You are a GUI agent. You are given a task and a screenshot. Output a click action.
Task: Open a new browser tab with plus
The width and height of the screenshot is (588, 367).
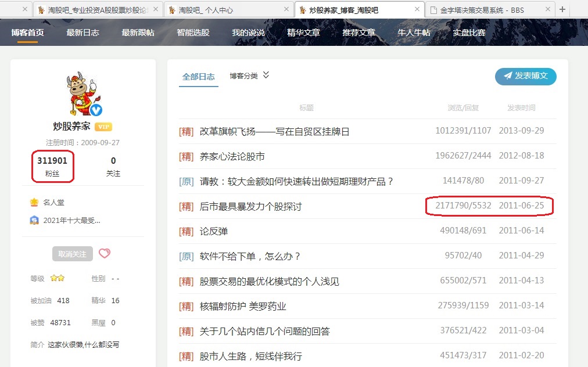[x=562, y=9]
